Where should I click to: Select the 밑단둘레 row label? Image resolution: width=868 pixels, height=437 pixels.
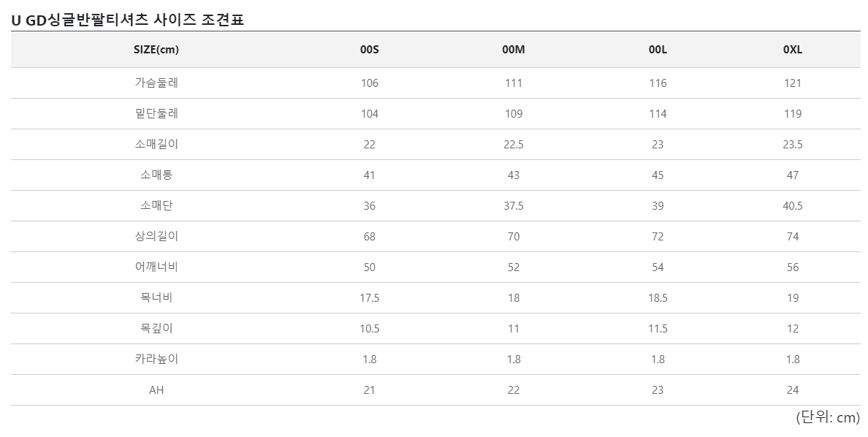(156, 113)
